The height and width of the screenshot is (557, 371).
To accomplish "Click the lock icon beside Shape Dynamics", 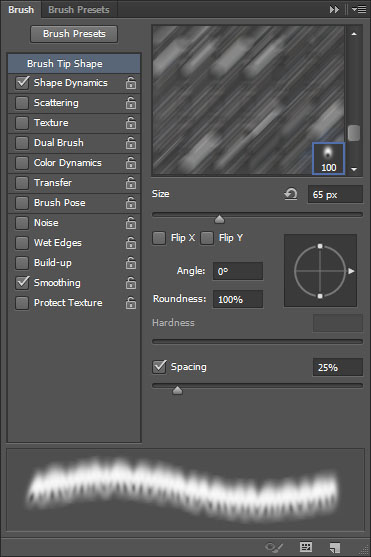I will click(x=131, y=83).
